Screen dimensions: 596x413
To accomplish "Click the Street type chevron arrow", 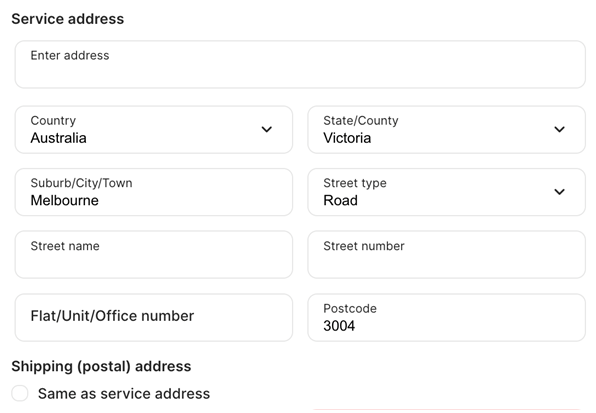I will 560,192.
